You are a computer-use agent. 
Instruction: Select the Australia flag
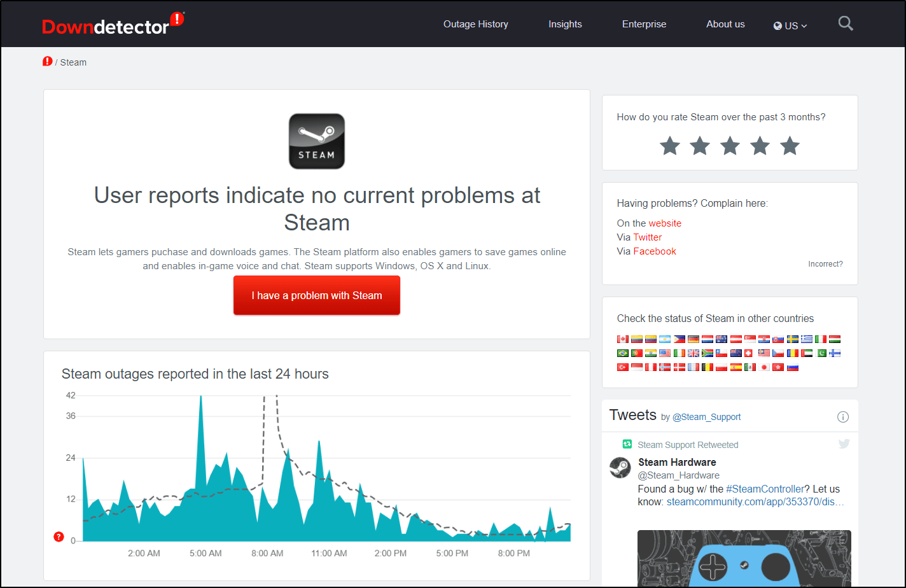[x=721, y=339]
